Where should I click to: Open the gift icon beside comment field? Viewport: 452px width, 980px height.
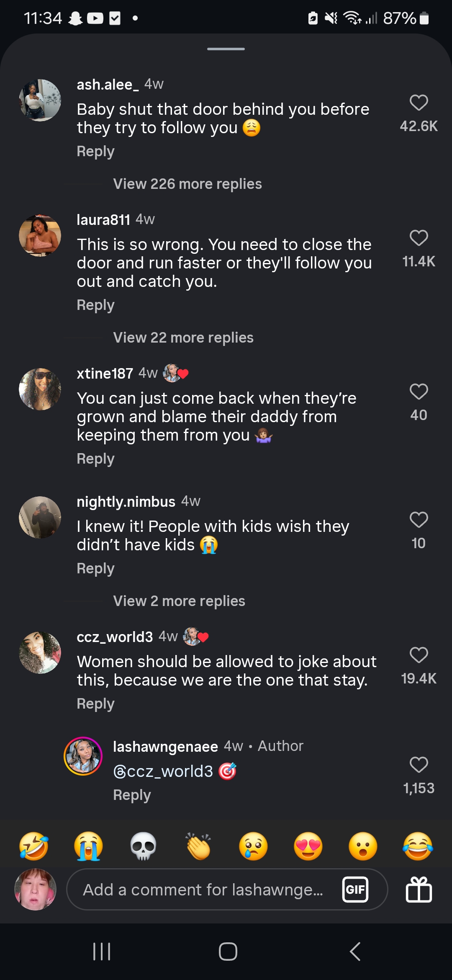pos(419,889)
